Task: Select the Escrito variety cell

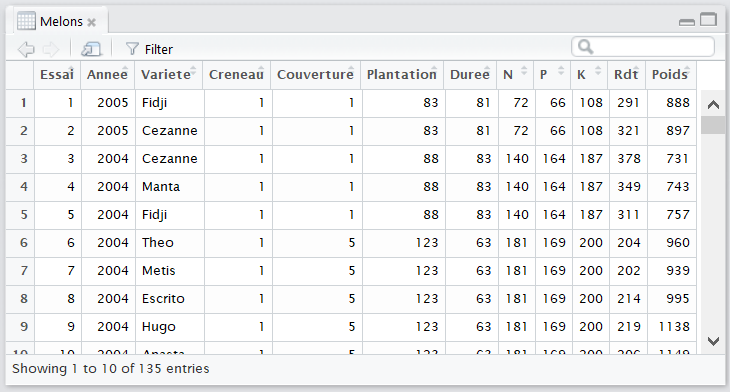Action: (170, 298)
